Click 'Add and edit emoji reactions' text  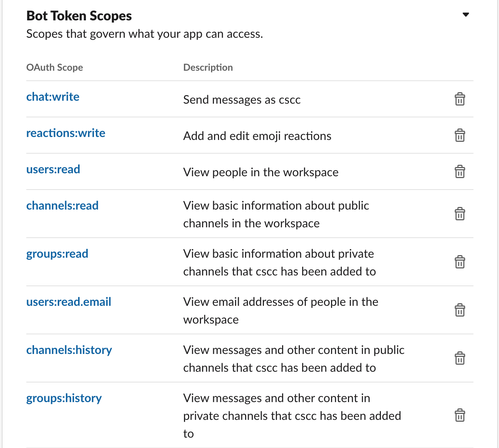257,136
